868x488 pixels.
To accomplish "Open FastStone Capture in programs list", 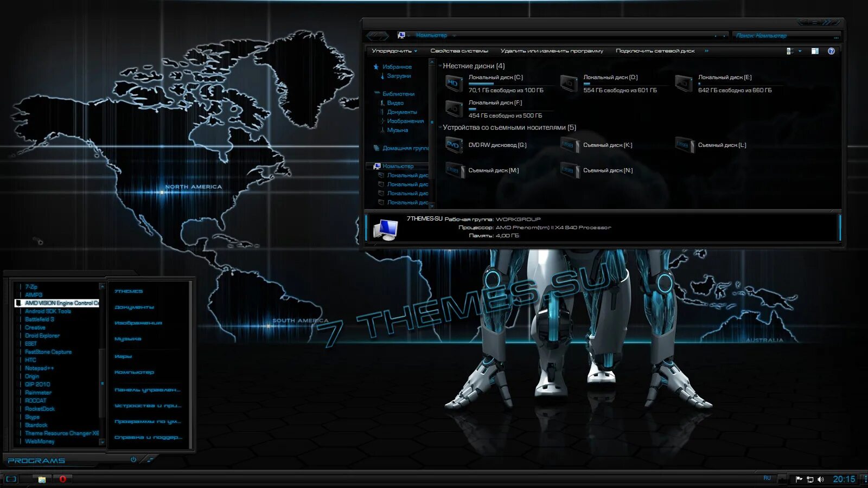I will pos(48,352).
